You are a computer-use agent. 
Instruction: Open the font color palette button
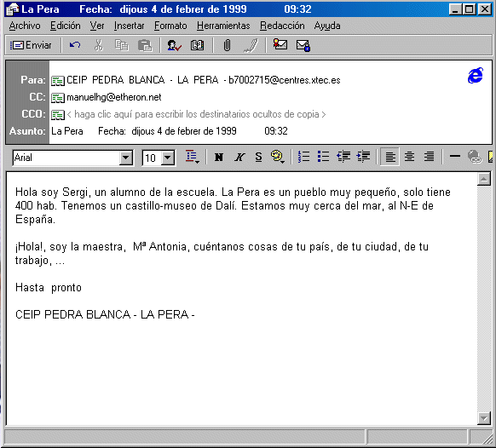(x=278, y=157)
